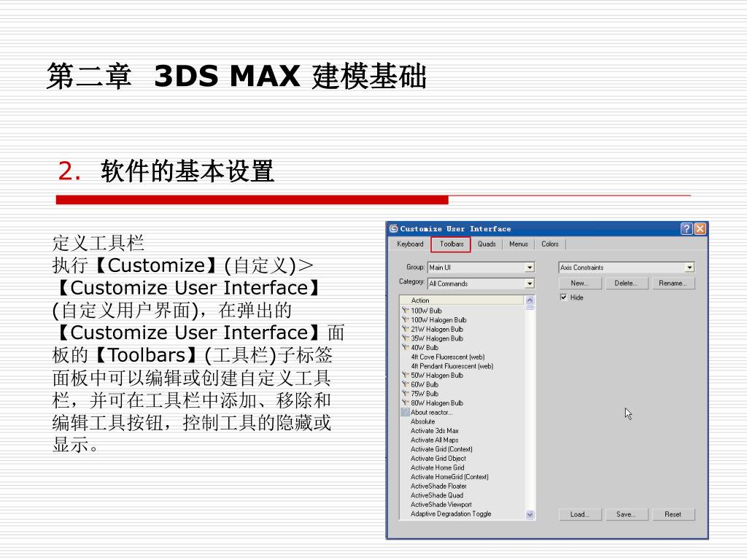The width and height of the screenshot is (747, 560).
Task: Click the Reset button
Action: pyautogui.click(x=673, y=514)
